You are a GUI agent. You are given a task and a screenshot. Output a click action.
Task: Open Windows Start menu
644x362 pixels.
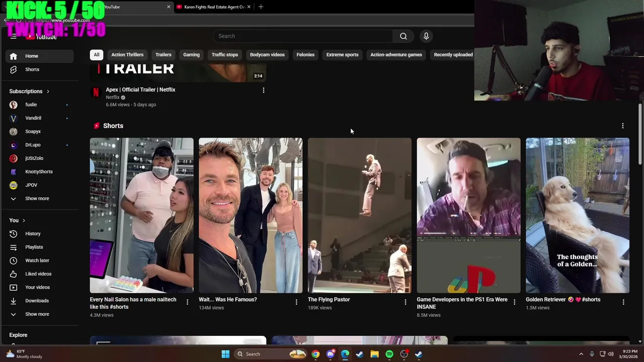pos(225,354)
